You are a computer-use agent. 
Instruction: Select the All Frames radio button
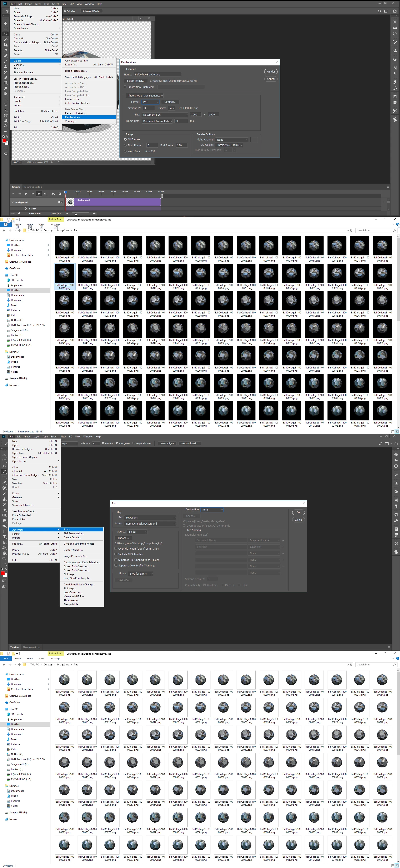tap(125, 139)
